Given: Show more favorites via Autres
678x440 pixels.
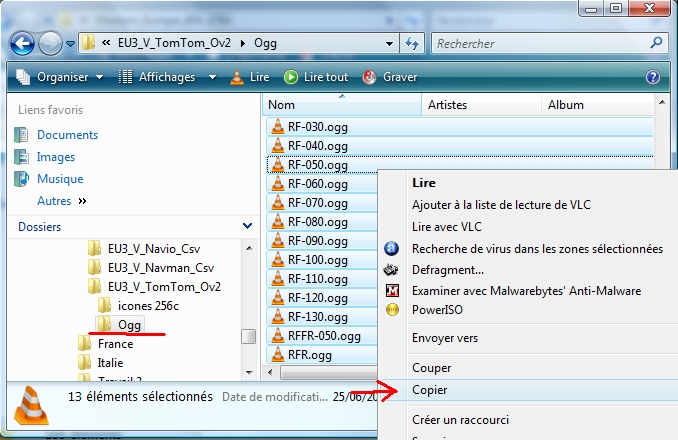Looking at the screenshot, I should (61, 201).
